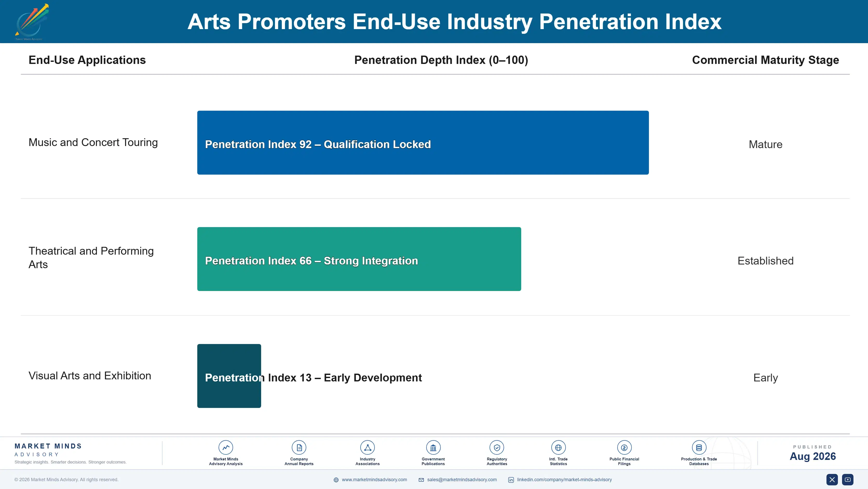
Task: Click the globe icon beside website URL
Action: tap(336, 480)
